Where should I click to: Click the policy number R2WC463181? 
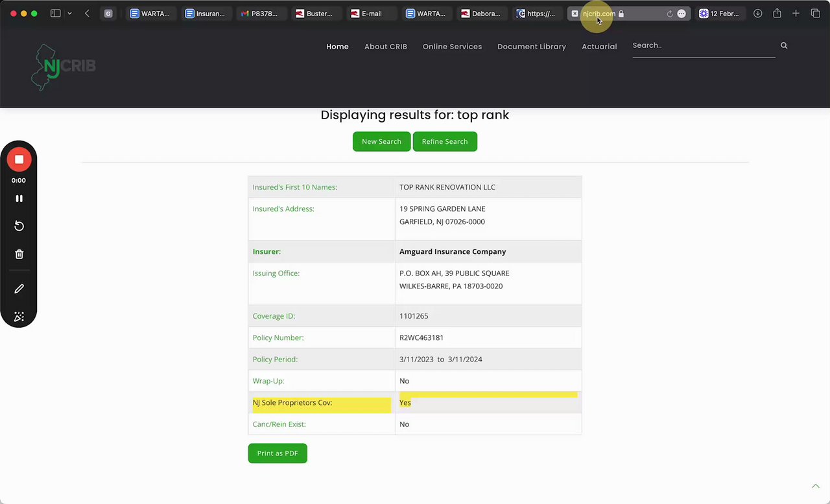coord(421,338)
